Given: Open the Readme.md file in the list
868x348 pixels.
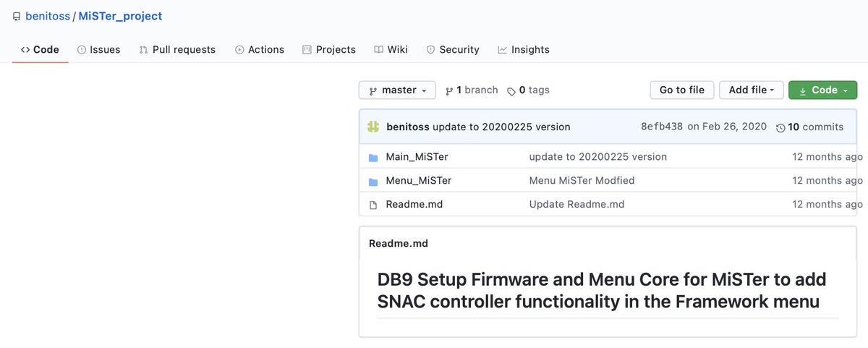Looking at the screenshot, I should (414, 205).
